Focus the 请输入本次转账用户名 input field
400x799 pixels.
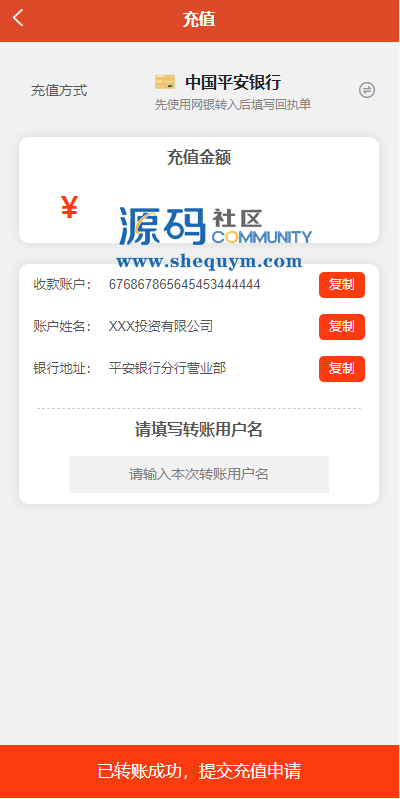pyautogui.click(x=199, y=474)
